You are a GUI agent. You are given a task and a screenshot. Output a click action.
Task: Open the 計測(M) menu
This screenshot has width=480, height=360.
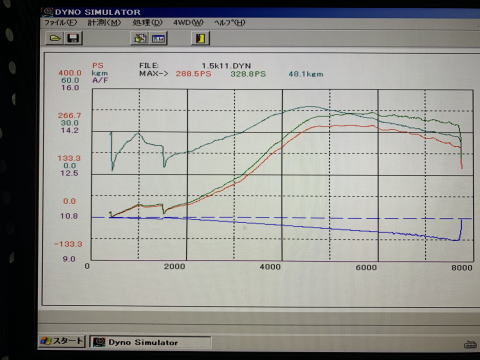pos(104,23)
